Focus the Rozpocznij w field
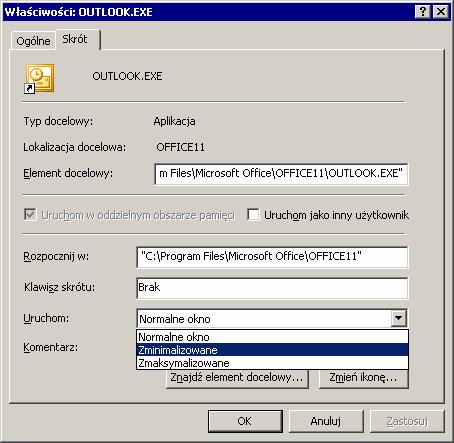Image resolution: width=454 pixels, height=443 pixels. click(272, 257)
